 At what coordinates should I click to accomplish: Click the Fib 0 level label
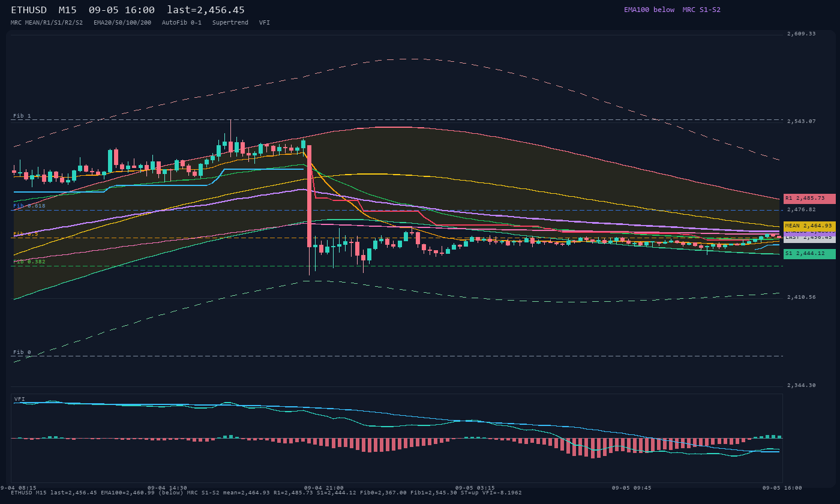coord(22,352)
